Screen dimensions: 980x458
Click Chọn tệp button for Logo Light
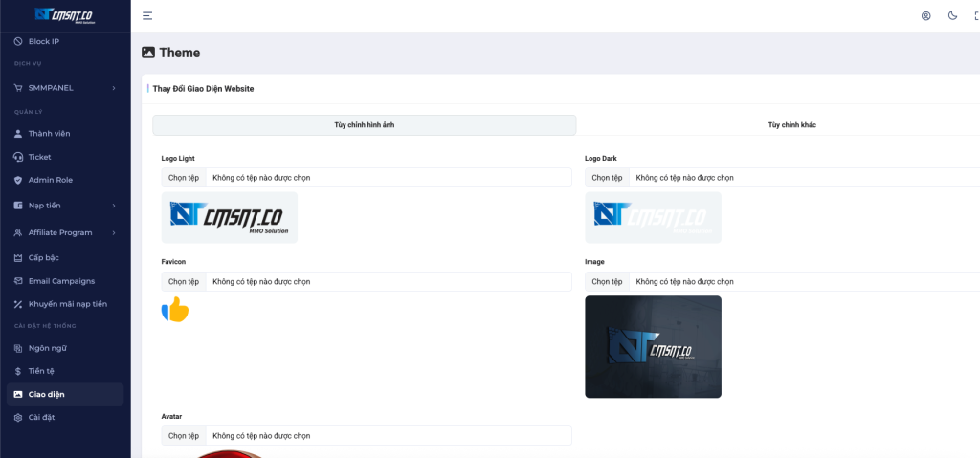point(184,178)
